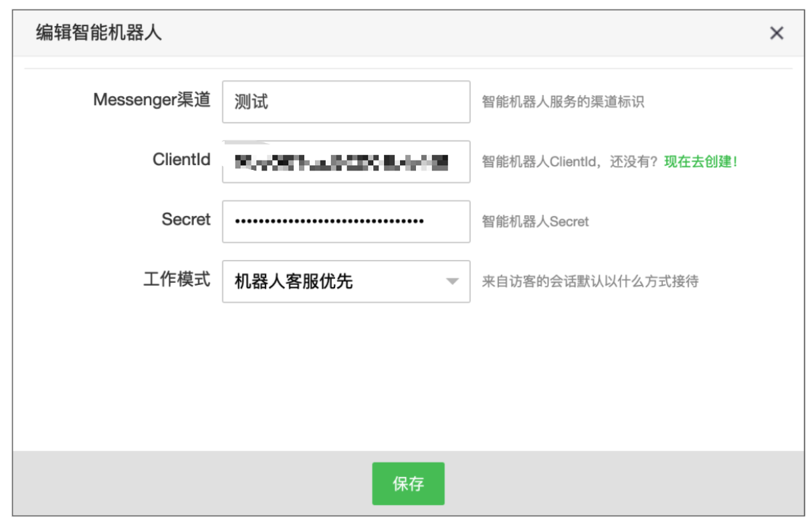Click the Messenger渠道 input field

point(346,102)
